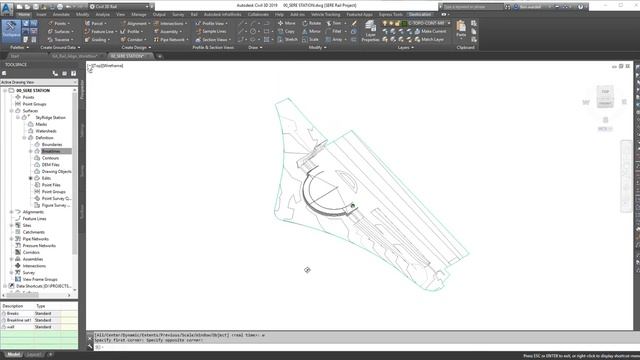Select the Watersheds tree item
The image size is (640, 360).
46,131
